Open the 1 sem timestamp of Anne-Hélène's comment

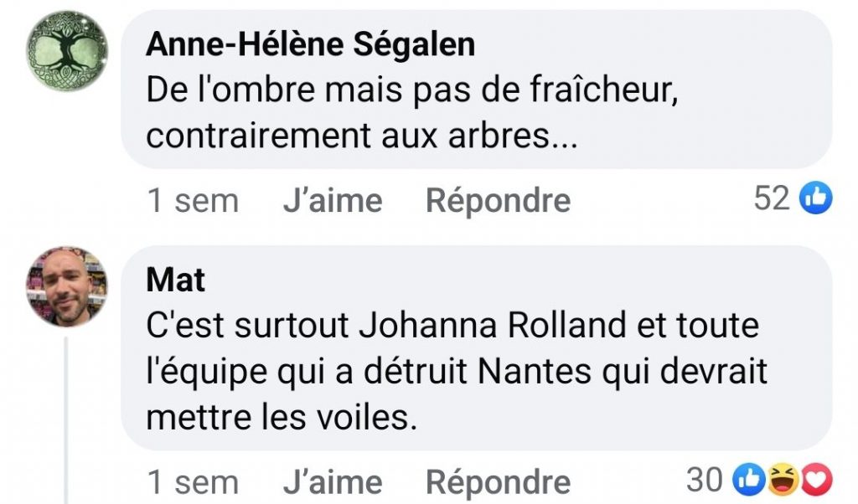[x=193, y=201]
